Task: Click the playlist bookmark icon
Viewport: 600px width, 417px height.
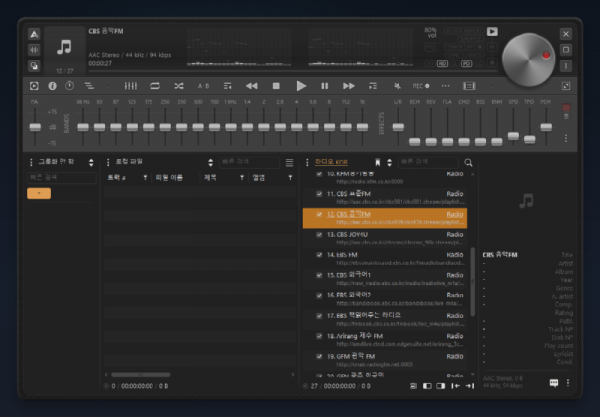Action: point(378,163)
